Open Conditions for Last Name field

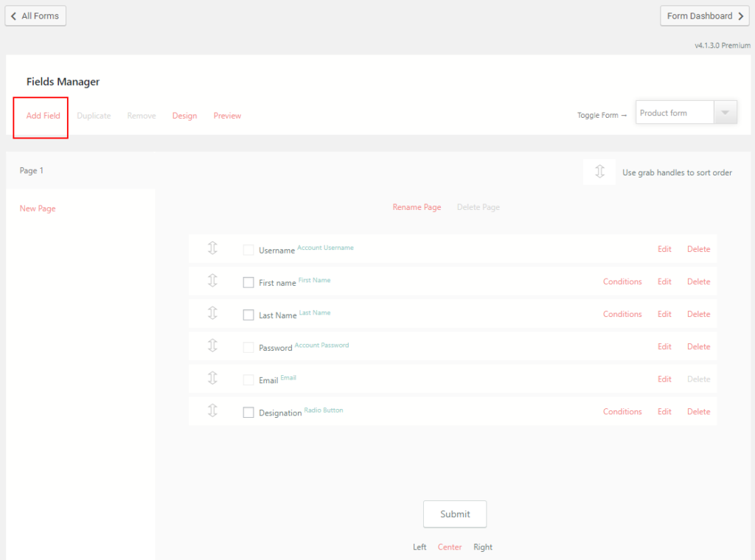[x=622, y=314]
